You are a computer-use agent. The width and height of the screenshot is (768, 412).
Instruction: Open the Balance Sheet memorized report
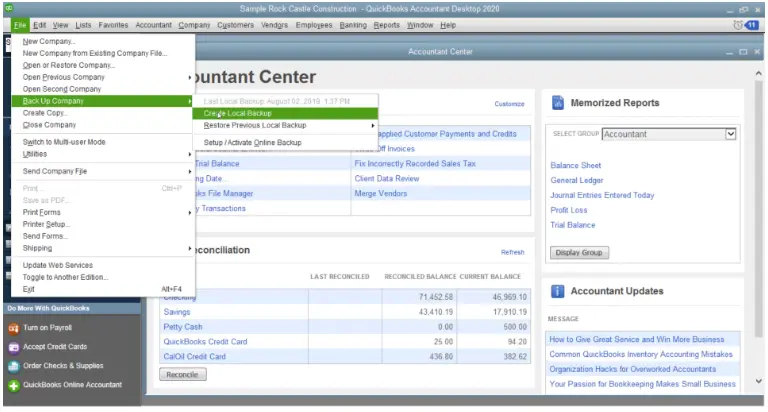tap(576, 166)
